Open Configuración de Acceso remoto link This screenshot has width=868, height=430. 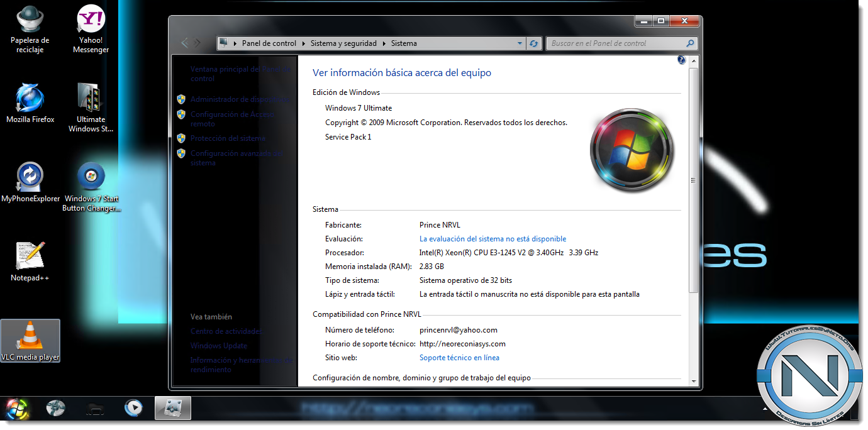click(233, 119)
